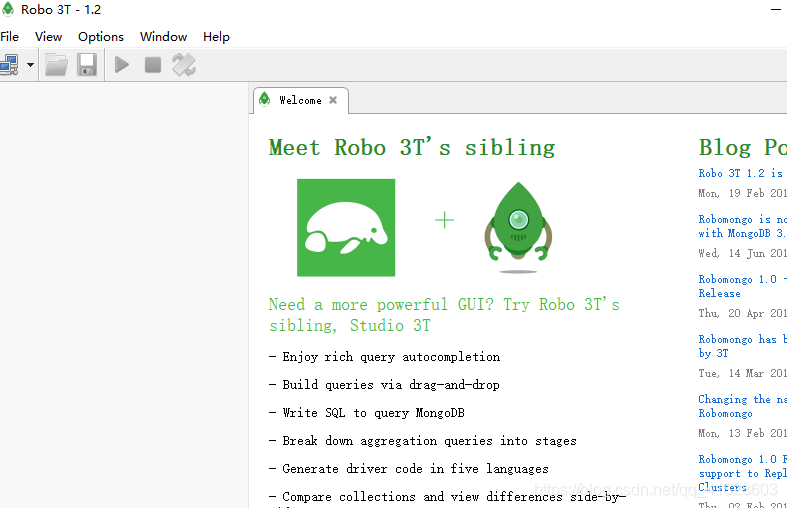Open the connect button dropdown arrow
The height and width of the screenshot is (508, 787).
point(30,65)
